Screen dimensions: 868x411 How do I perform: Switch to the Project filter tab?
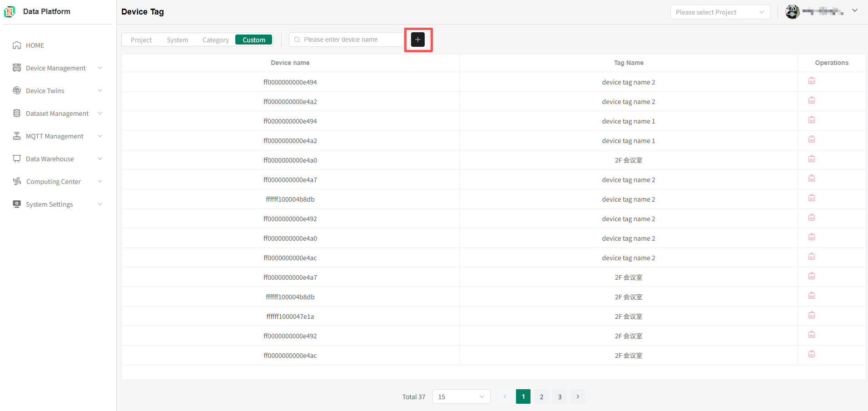[141, 40]
